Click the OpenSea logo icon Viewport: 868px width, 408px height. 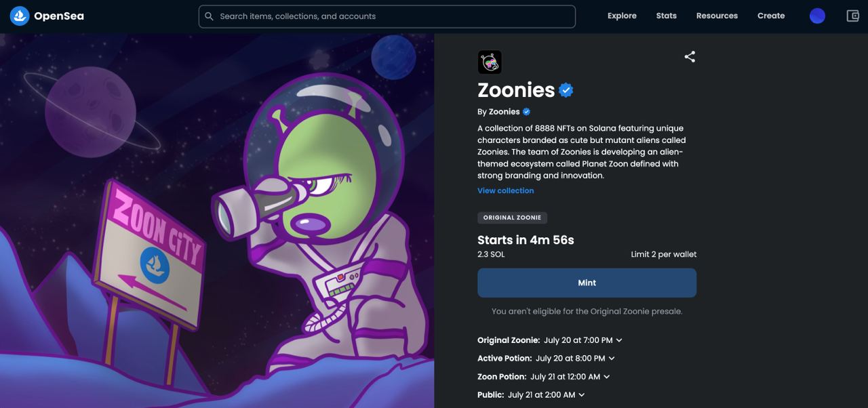(20, 16)
